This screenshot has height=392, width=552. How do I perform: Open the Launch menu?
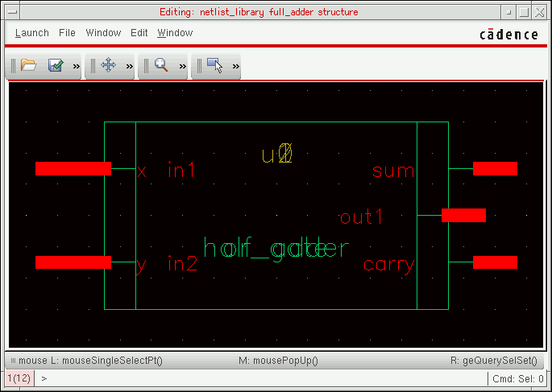tap(32, 33)
